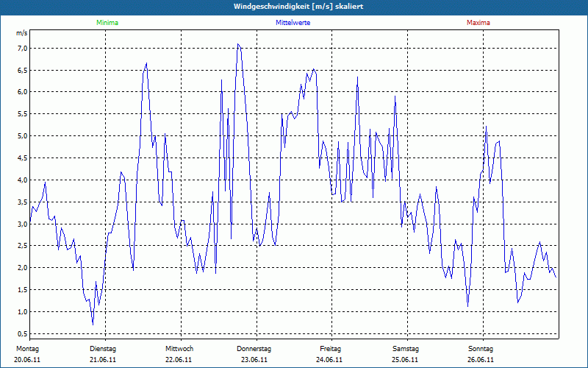Click the 5,5 y-axis label

22,114
